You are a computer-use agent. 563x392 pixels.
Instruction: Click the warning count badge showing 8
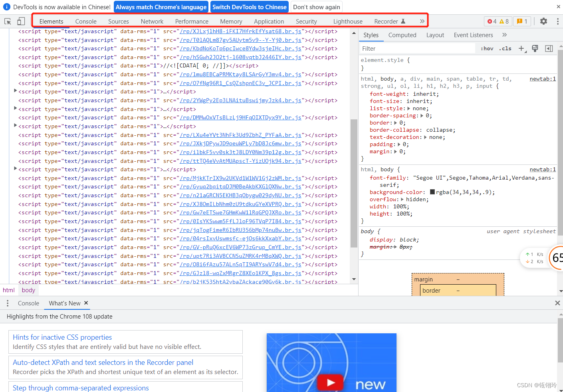tap(504, 22)
